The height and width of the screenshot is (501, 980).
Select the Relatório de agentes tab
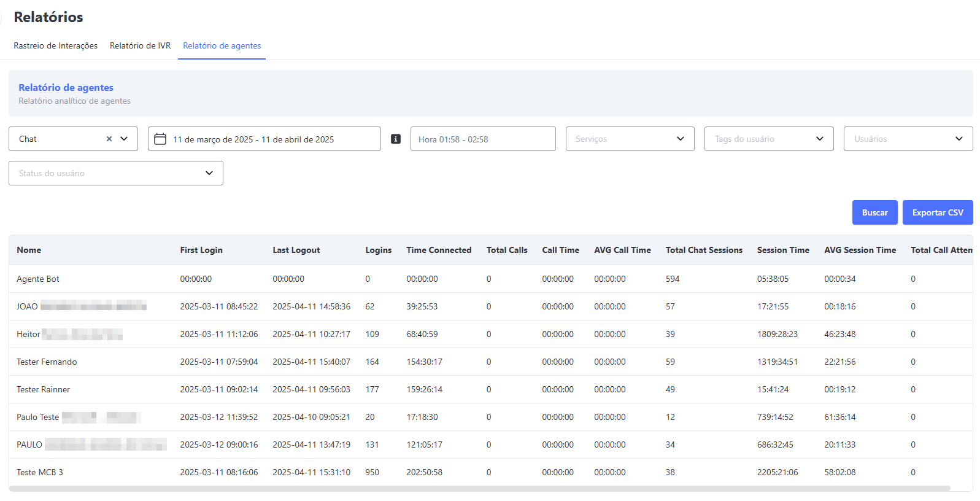point(222,45)
